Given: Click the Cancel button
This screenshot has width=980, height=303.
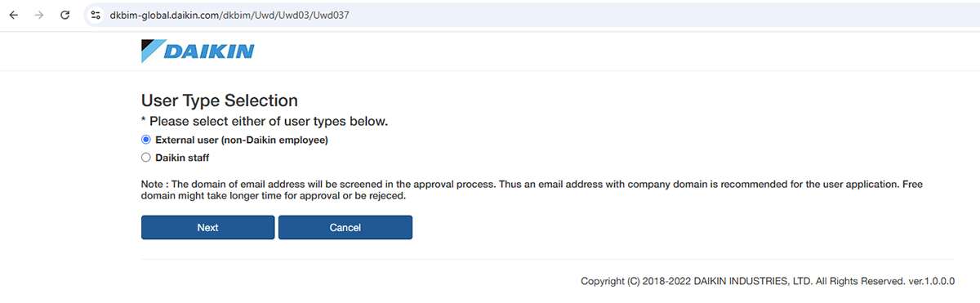Looking at the screenshot, I should [345, 227].
